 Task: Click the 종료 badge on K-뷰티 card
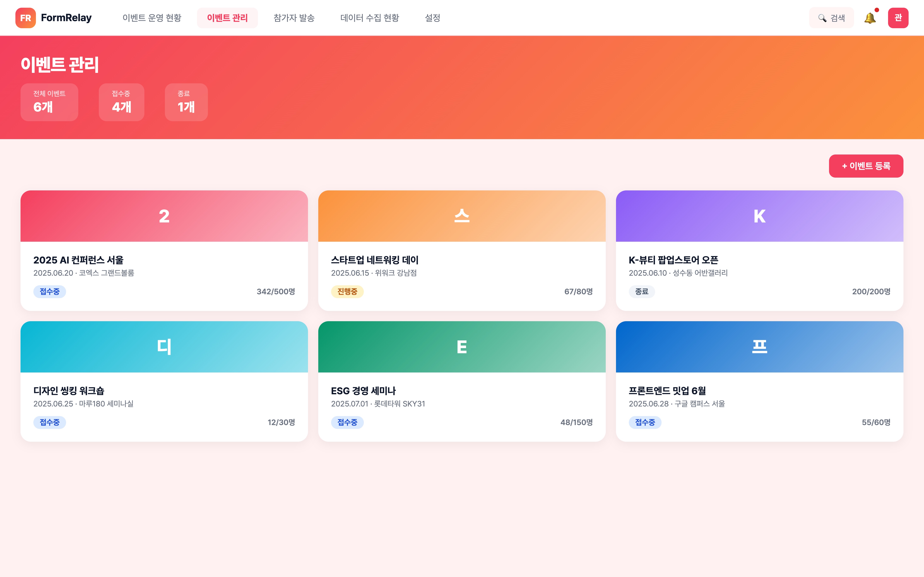coord(642,291)
